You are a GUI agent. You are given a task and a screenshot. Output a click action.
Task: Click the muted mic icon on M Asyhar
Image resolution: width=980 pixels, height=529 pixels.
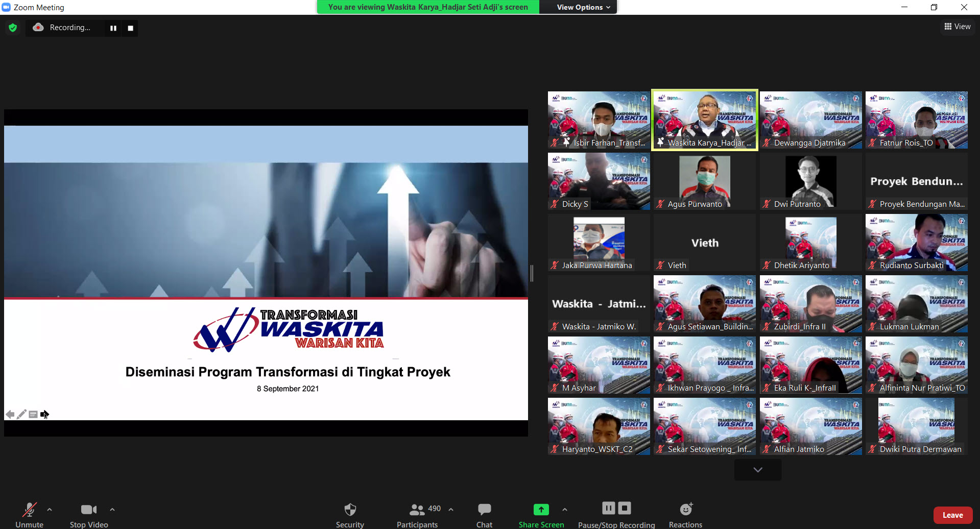click(555, 388)
